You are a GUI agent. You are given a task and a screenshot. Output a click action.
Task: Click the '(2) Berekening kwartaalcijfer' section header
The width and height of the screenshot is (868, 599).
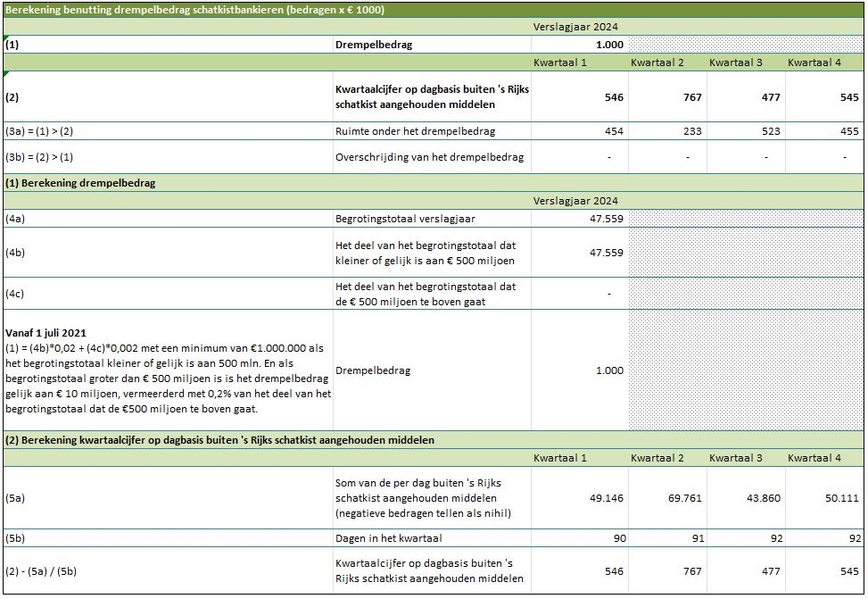(219, 440)
